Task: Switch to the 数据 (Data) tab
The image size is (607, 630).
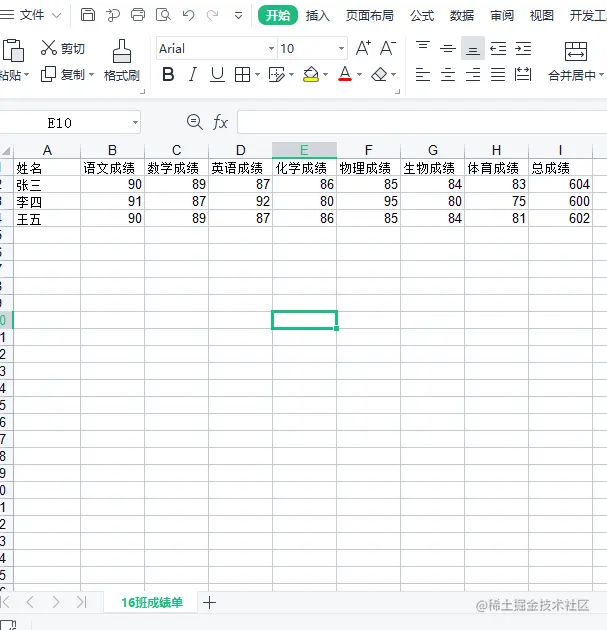Action: [462, 16]
